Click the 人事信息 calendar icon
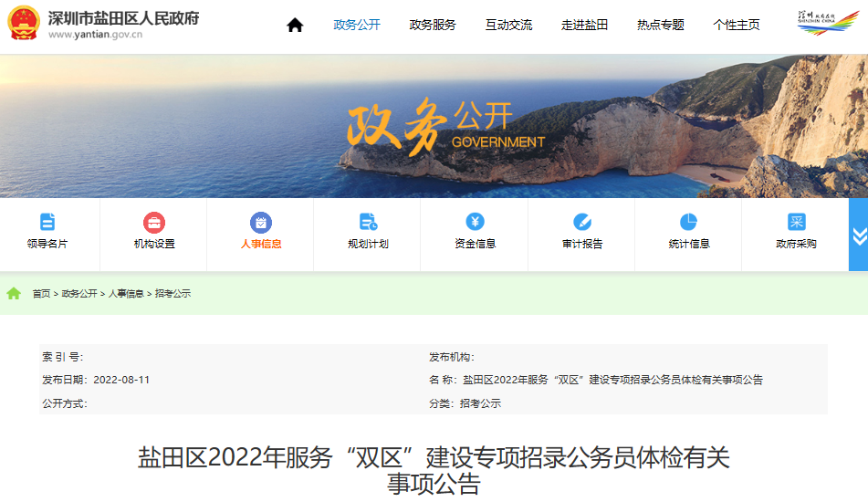The width and height of the screenshot is (868, 502). click(261, 223)
